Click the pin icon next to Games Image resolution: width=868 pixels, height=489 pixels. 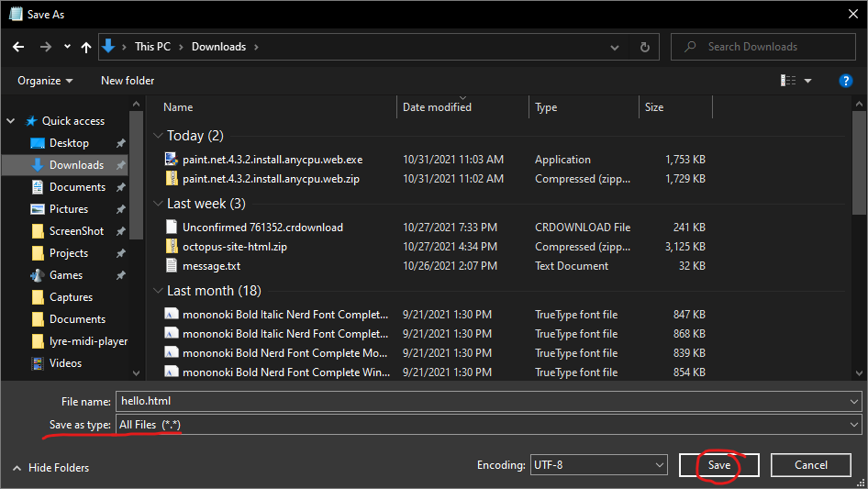click(x=121, y=275)
